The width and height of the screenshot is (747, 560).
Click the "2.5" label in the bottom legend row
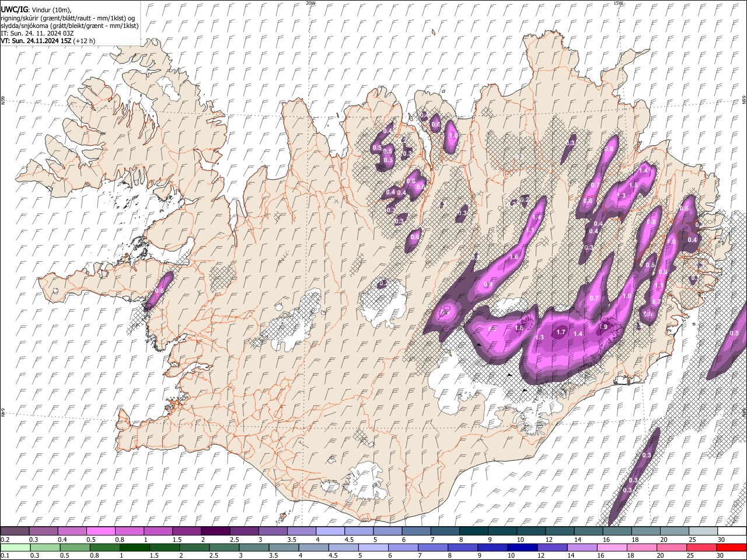point(214,555)
